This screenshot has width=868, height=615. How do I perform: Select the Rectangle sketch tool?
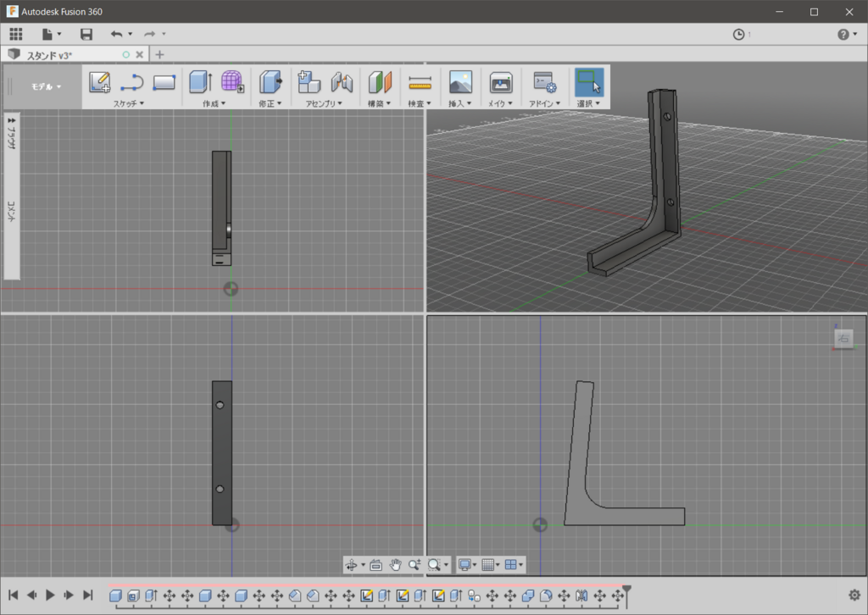pyautogui.click(x=164, y=82)
